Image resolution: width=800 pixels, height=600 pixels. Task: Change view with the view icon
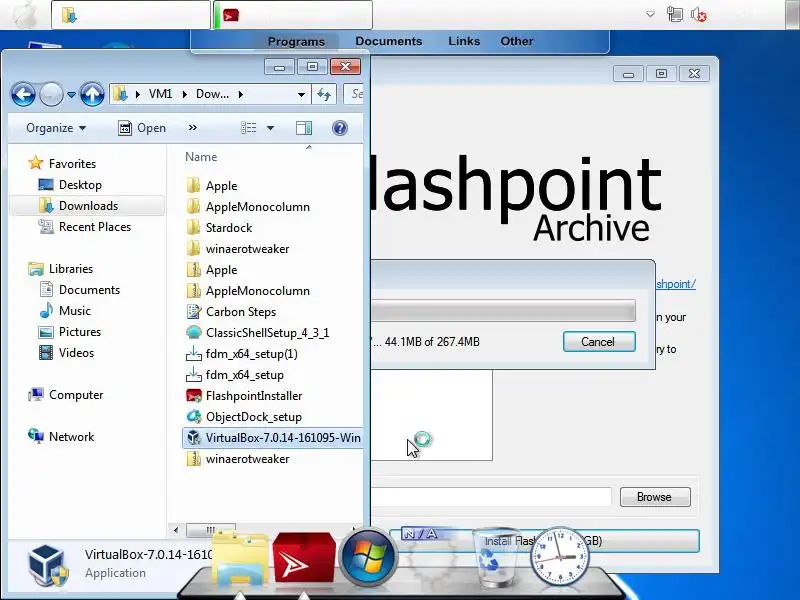(x=248, y=128)
